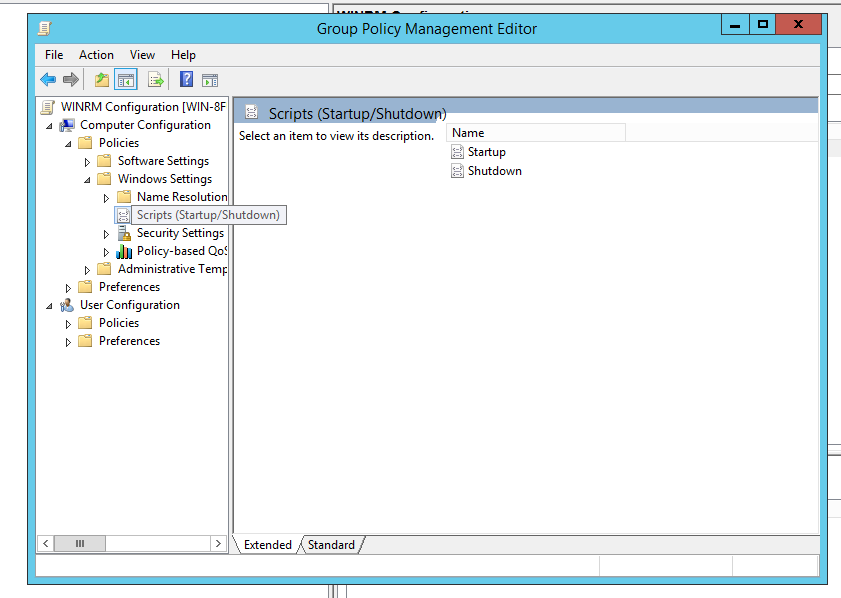
Task: Click the Shutdown script icon in the list
Action: coord(457,171)
